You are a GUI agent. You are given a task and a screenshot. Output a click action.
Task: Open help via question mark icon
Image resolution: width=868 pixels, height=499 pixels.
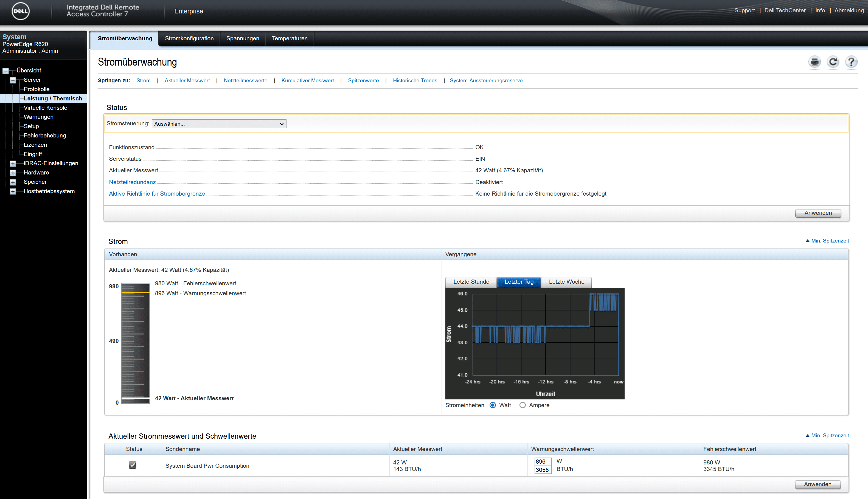coord(851,62)
